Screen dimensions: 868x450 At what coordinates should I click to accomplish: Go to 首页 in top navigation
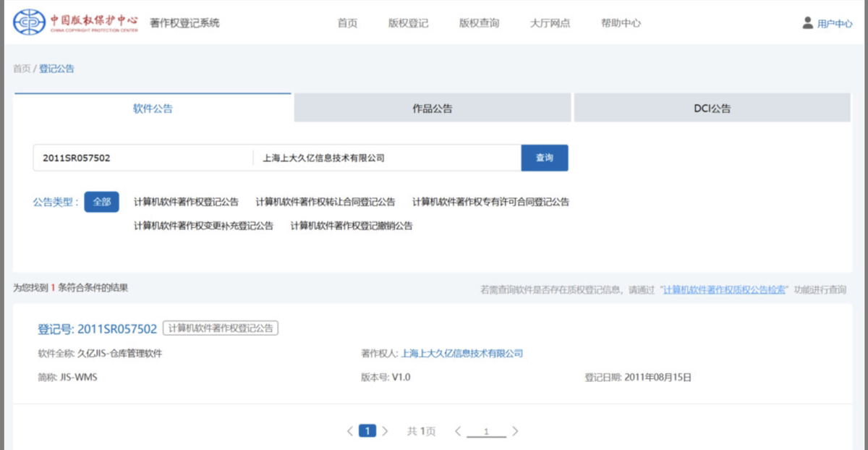pyautogui.click(x=347, y=23)
